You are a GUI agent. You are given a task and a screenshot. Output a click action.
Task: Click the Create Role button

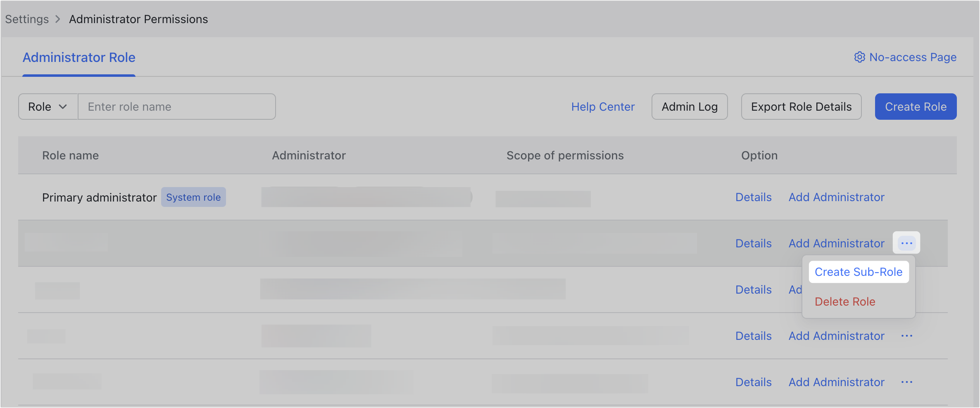click(916, 107)
